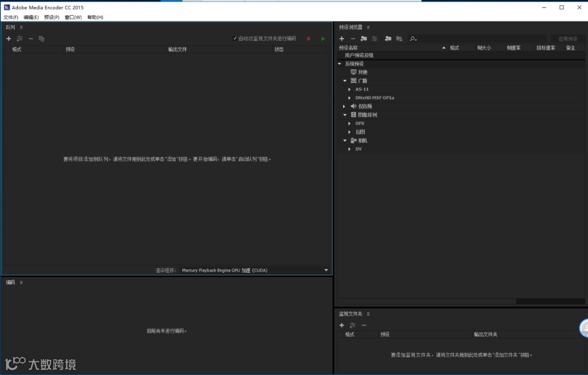Screen dimensions: 588x375
Task: Click Adobe Media Encoder title bar icon
Action: point(7,7)
